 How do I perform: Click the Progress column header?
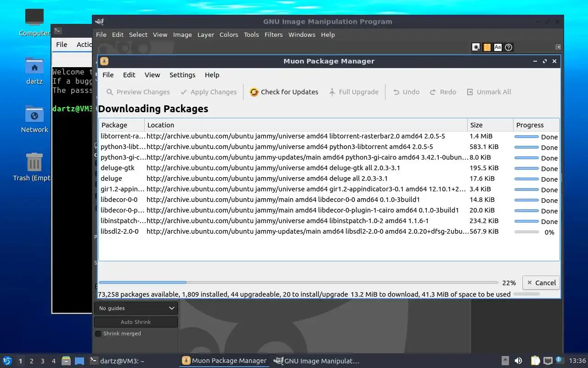point(536,125)
